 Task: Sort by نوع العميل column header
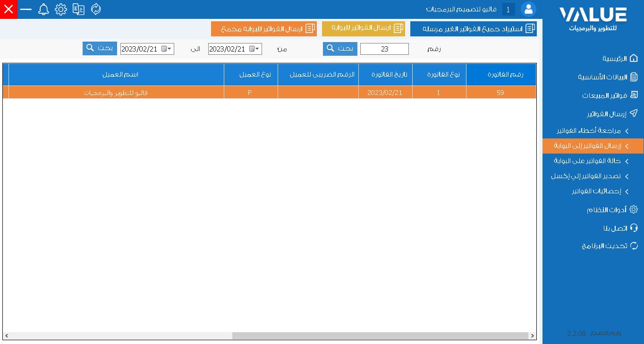pos(251,75)
